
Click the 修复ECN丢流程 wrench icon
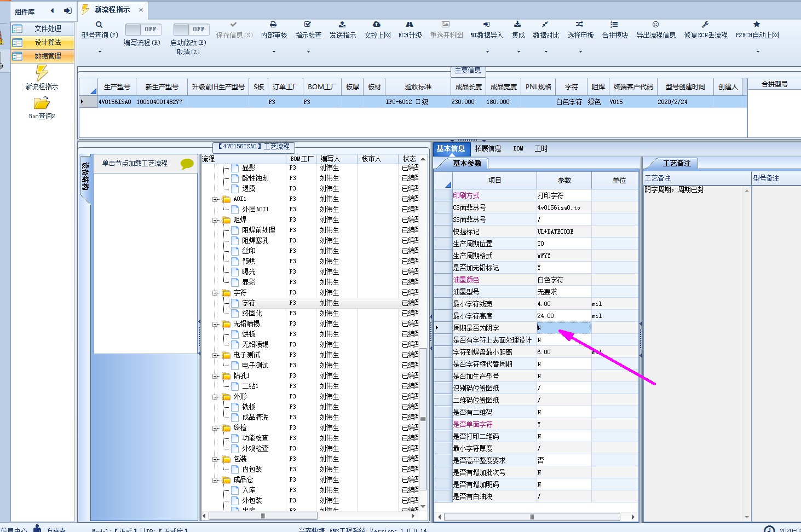(705, 25)
